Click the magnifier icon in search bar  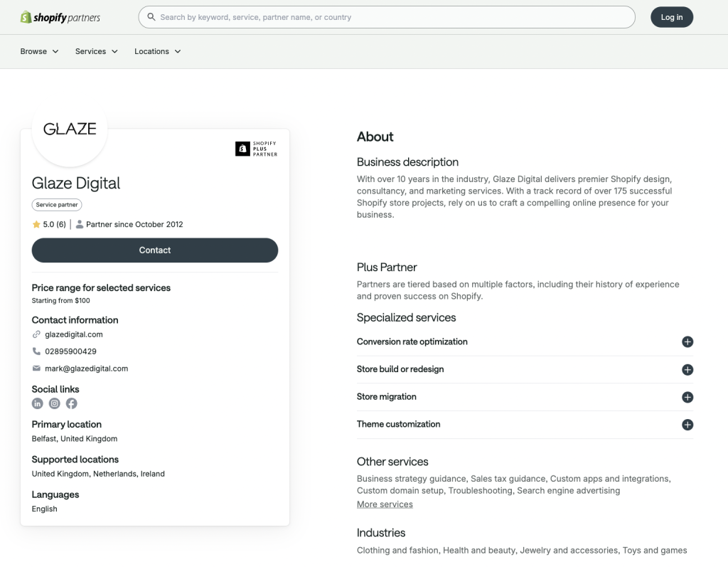(151, 17)
